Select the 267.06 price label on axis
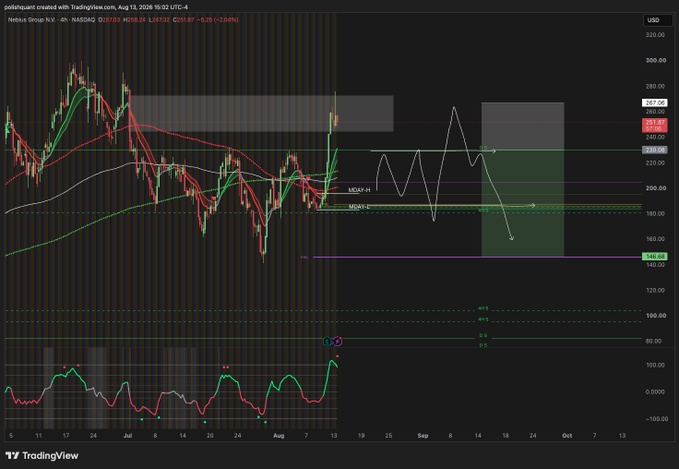The width and height of the screenshot is (679, 469). pos(654,103)
